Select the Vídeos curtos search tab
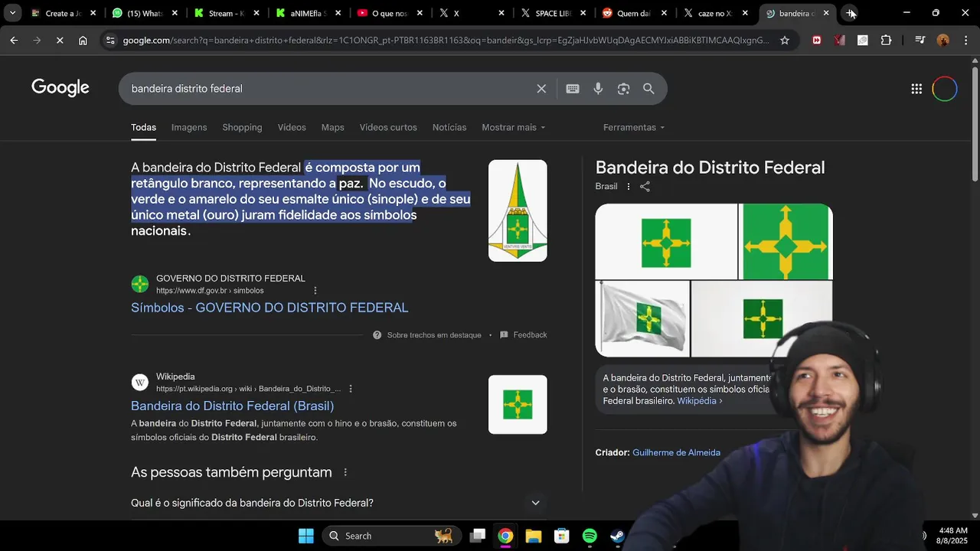The width and height of the screenshot is (980, 551). pos(388,127)
